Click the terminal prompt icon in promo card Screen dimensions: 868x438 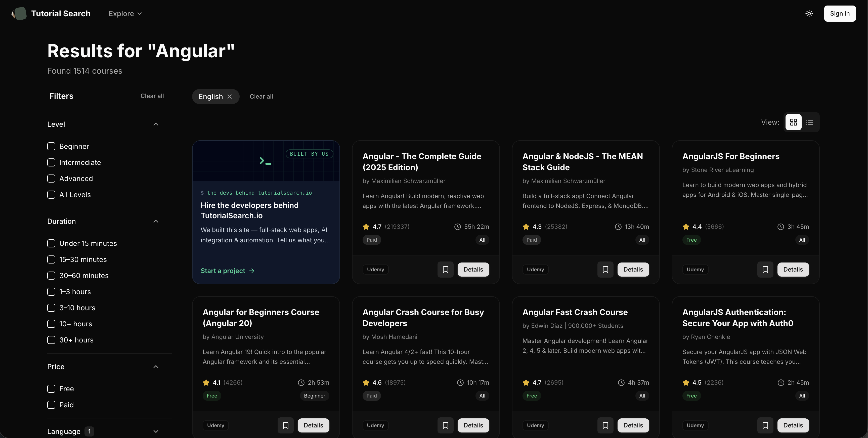click(266, 161)
